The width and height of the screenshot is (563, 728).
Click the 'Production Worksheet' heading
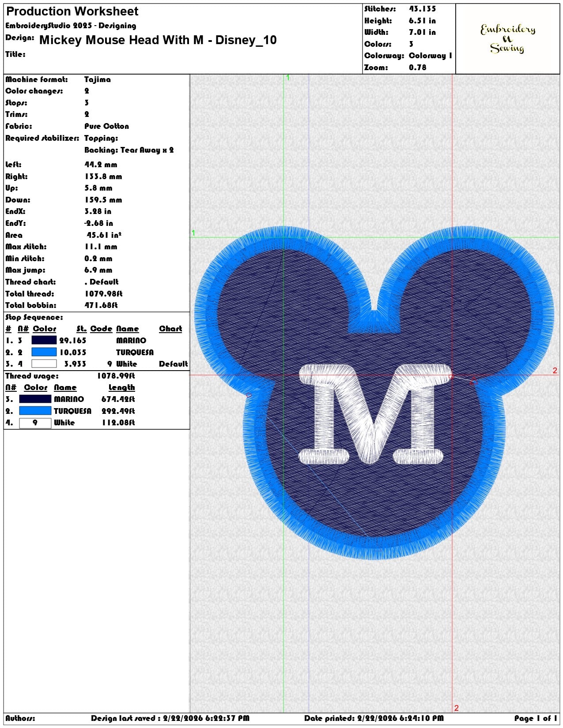72,11
